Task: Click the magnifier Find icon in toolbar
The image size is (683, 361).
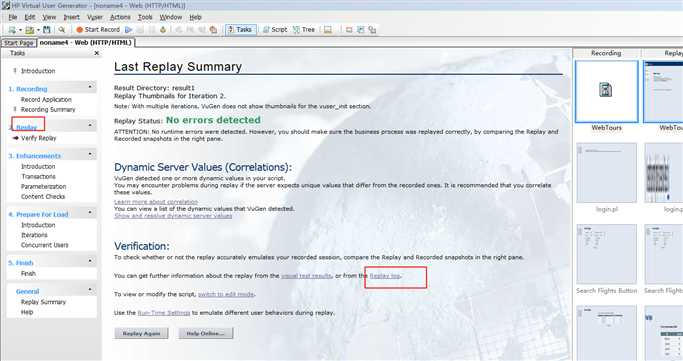Action: (x=62, y=30)
